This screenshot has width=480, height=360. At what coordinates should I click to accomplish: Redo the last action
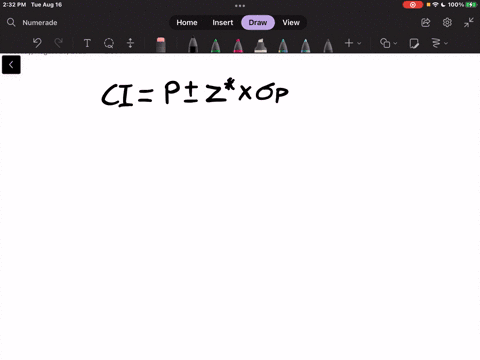point(59,43)
